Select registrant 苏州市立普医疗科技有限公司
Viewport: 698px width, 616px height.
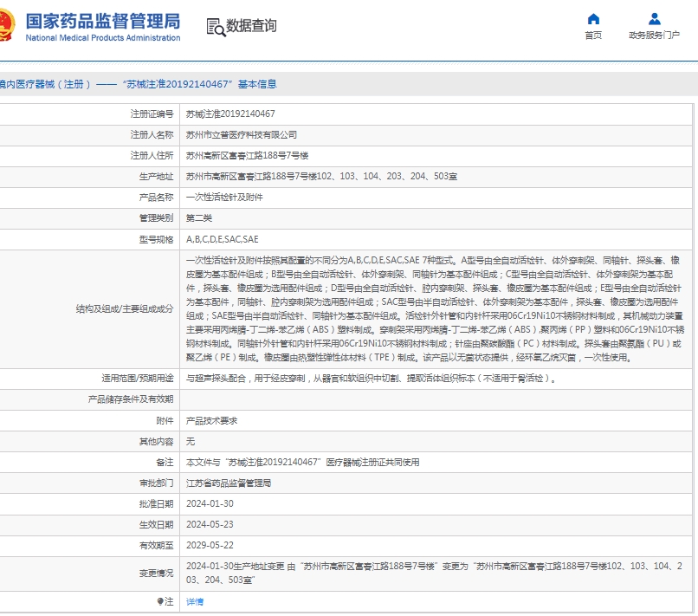tap(242, 135)
